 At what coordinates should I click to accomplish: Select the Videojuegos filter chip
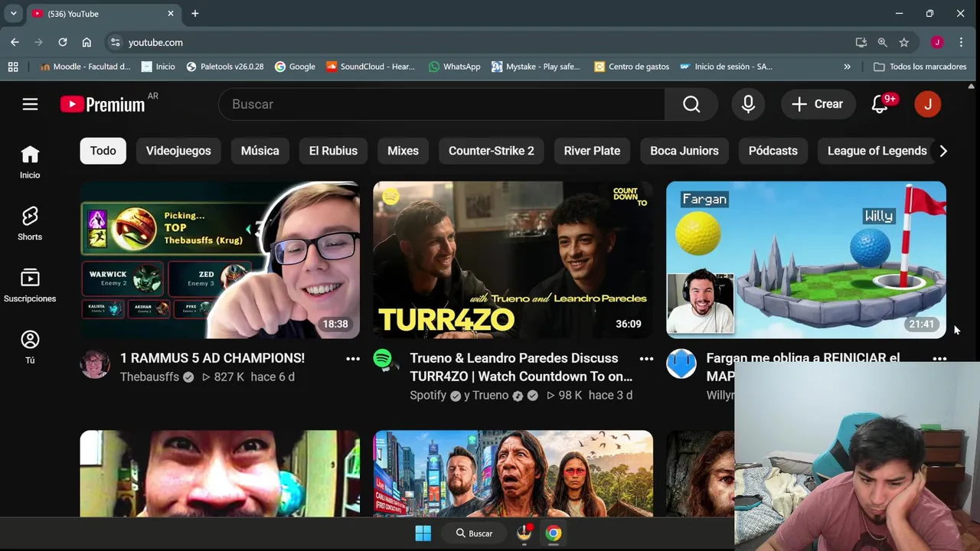click(178, 151)
